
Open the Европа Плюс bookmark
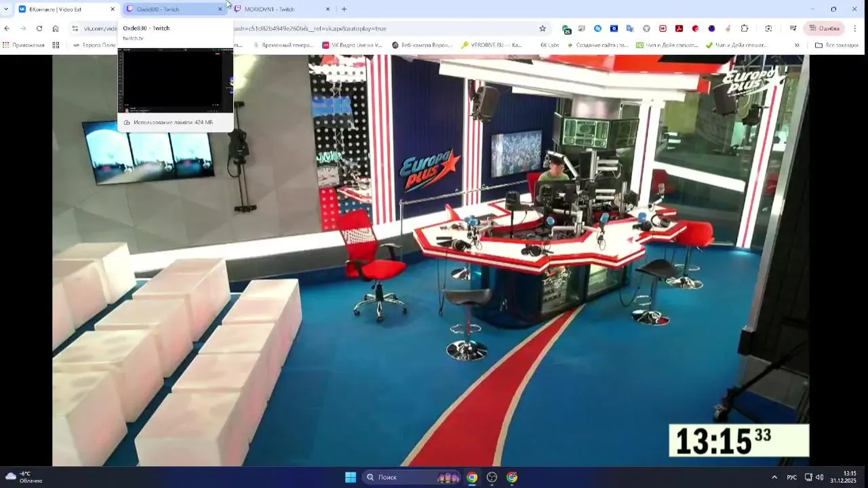pos(94,45)
